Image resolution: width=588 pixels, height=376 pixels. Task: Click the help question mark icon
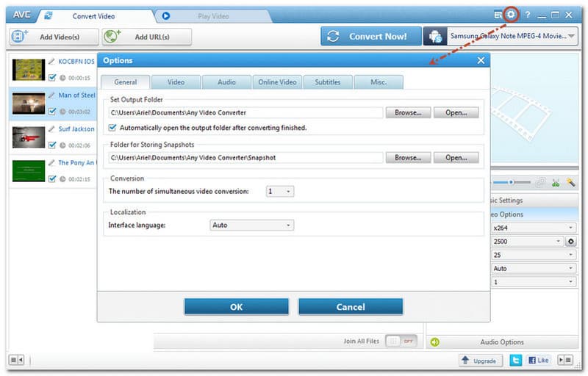(x=528, y=15)
